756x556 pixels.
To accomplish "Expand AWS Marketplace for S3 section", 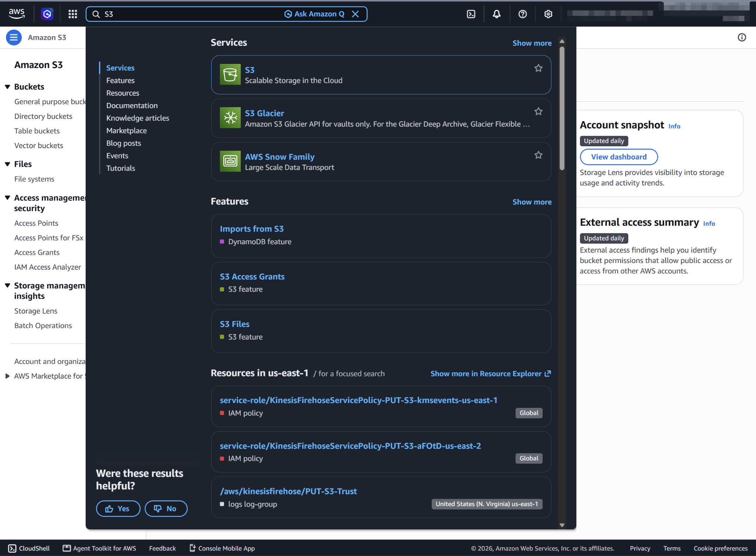I will [7, 376].
